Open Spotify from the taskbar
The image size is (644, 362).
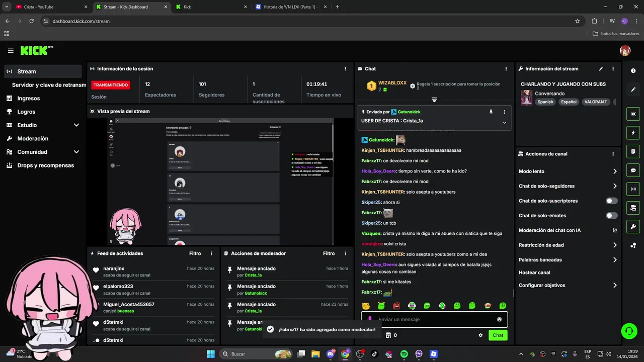[x=404, y=354]
